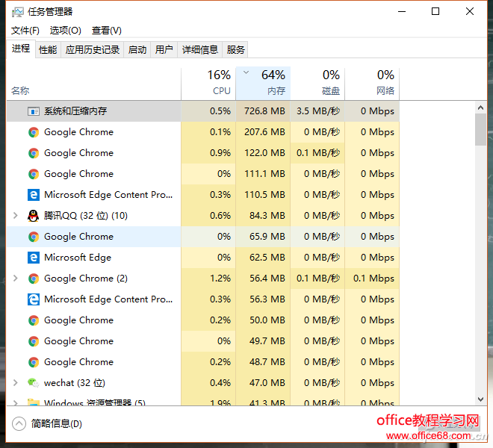Click the process list scroll-down arrow
This screenshot has height=448, width=493.
[480, 399]
